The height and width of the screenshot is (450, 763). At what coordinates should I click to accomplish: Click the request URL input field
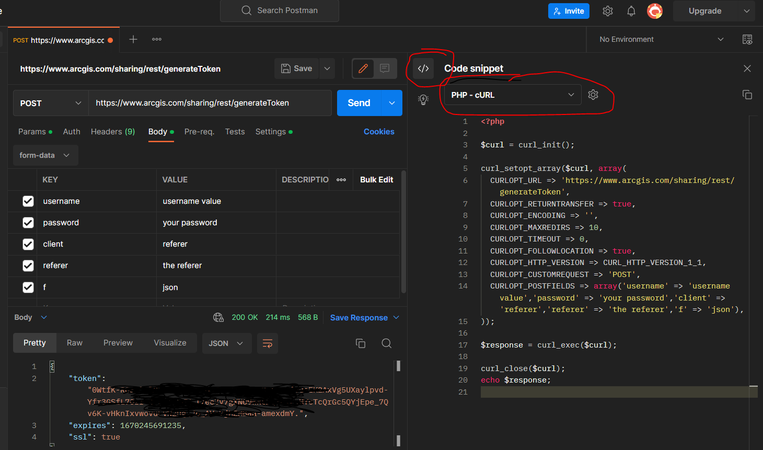[210, 103]
